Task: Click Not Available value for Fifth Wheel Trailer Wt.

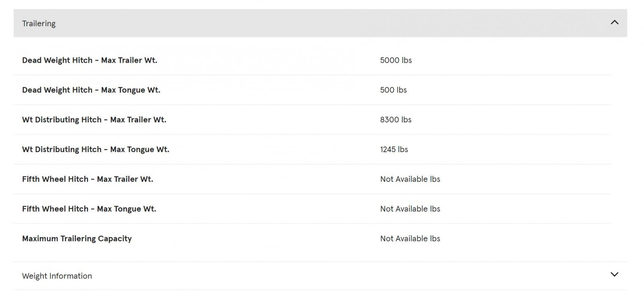Action: click(x=410, y=179)
